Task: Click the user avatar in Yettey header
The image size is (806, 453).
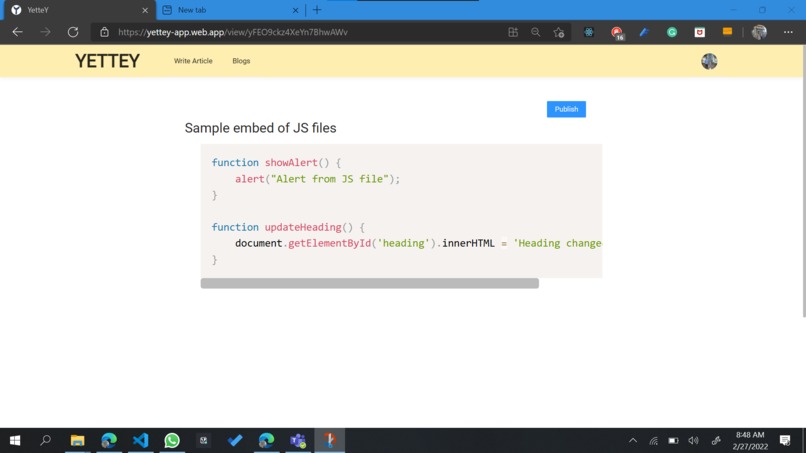Action: tap(709, 61)
